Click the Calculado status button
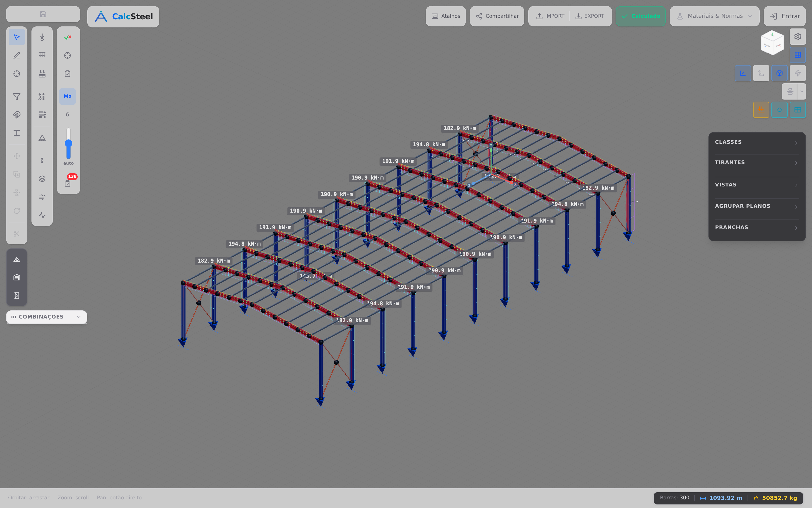The image size is (812, 508). point(640,16)
